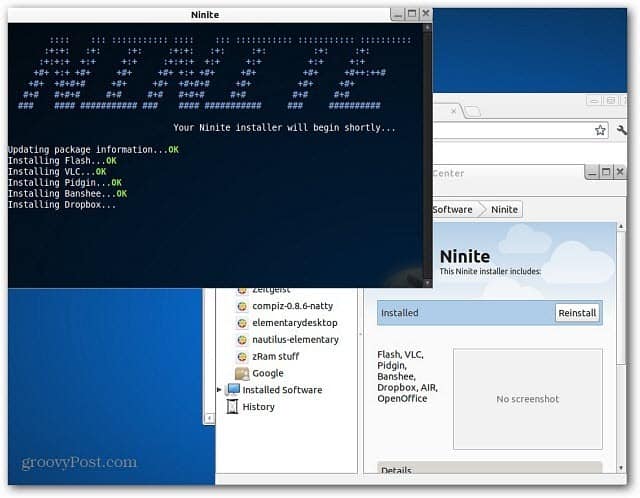Screen dimensions: 640x498
Task: Click the zRam stuff PPA icon
Action: click(x=242, y=356)
